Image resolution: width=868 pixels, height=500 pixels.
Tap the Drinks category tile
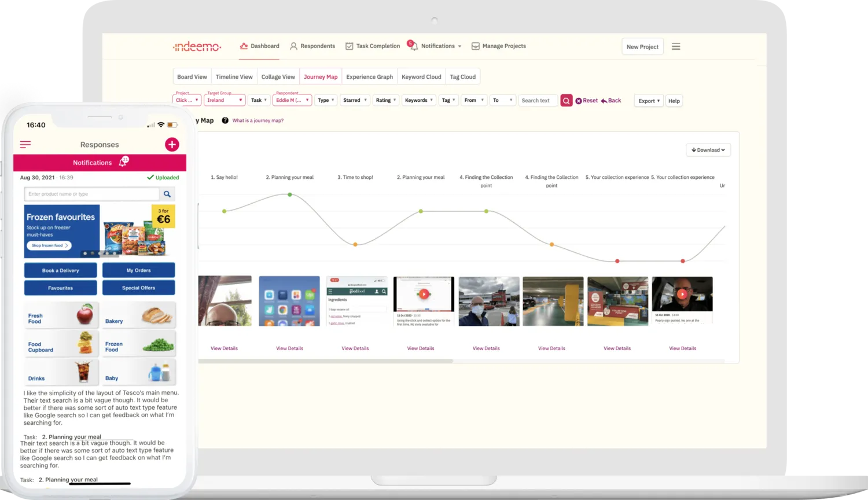pyautogui.click(x=61, y=372)
